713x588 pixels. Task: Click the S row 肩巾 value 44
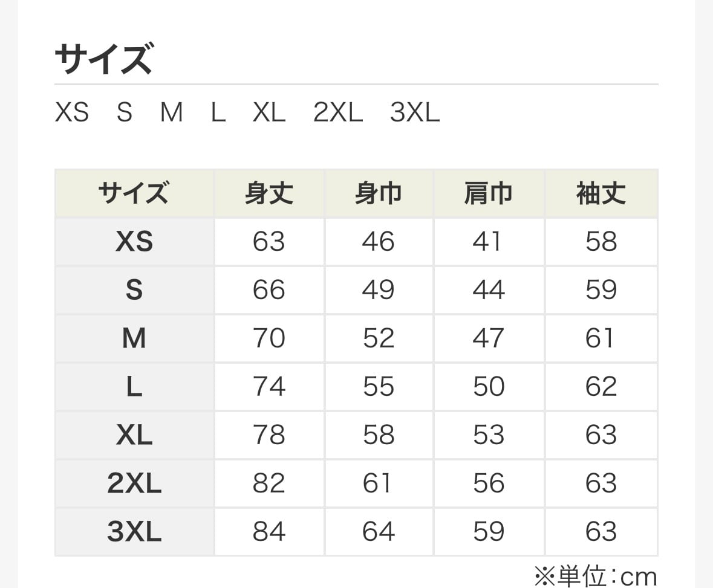pyautogui.click(x=488, y=290)
